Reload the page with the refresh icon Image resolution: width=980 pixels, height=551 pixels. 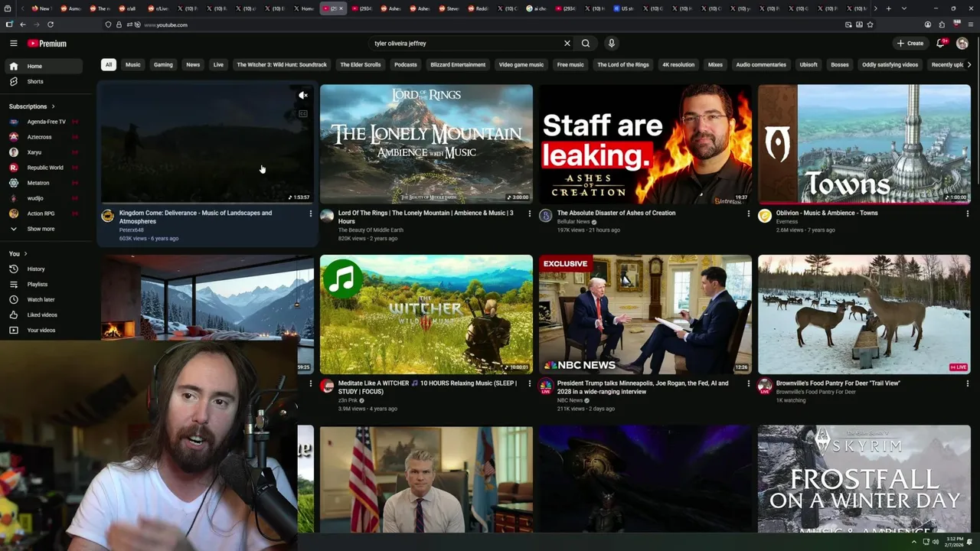[x=51, y=24]
